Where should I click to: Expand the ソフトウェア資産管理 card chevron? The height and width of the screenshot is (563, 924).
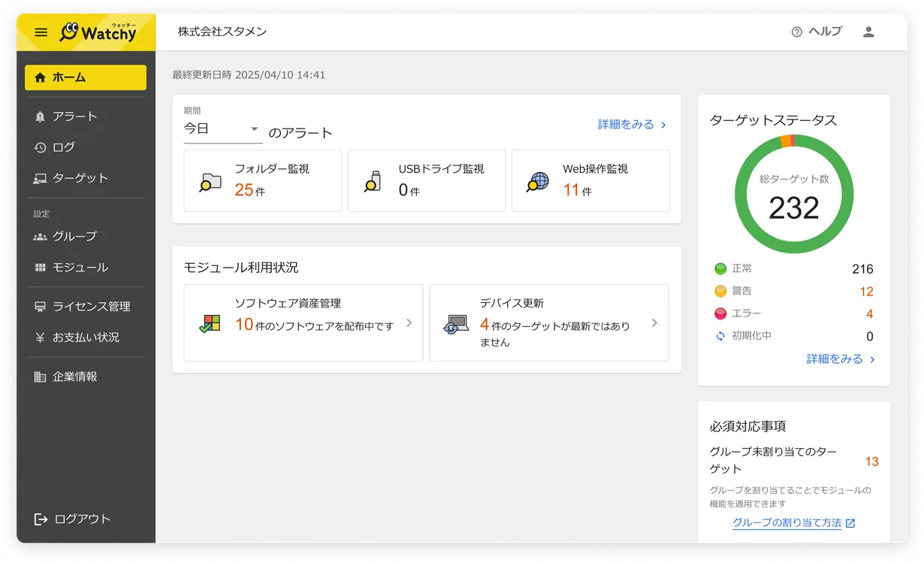tap(409, 322)
